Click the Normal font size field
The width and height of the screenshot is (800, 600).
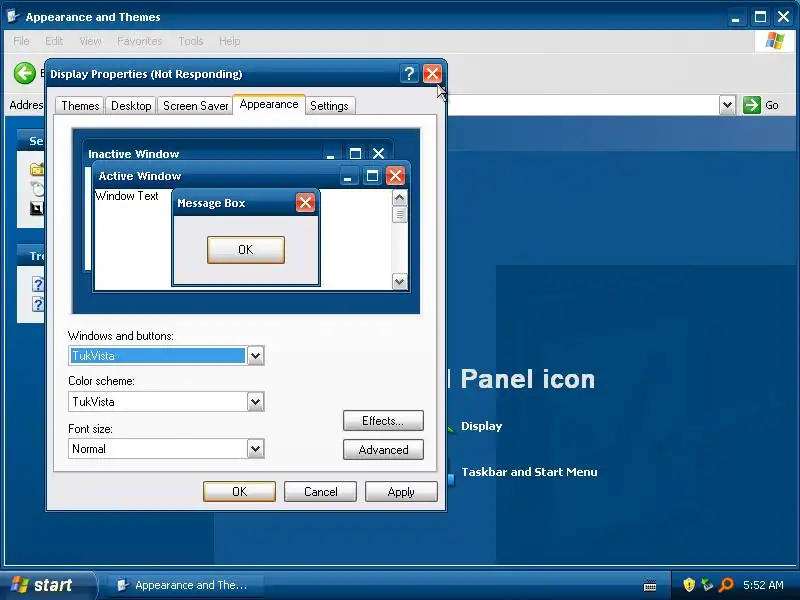click(x=158, y=448)
